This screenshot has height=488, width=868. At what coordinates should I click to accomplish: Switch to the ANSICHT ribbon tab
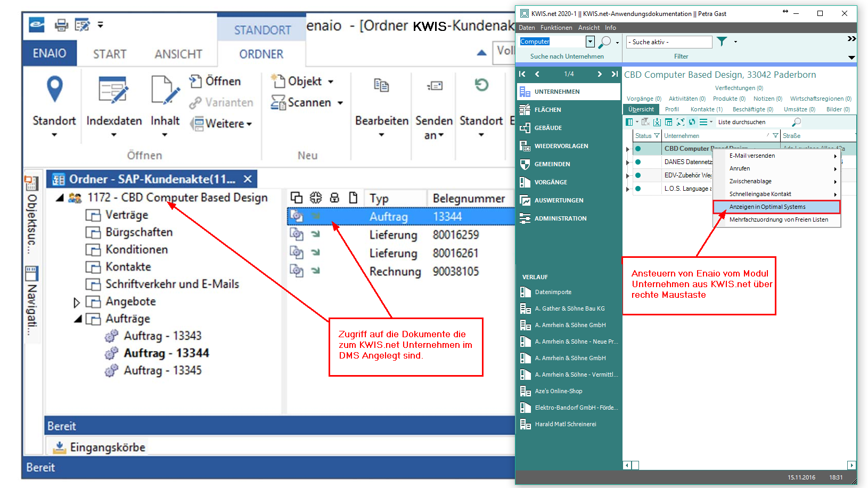[178, 54]
